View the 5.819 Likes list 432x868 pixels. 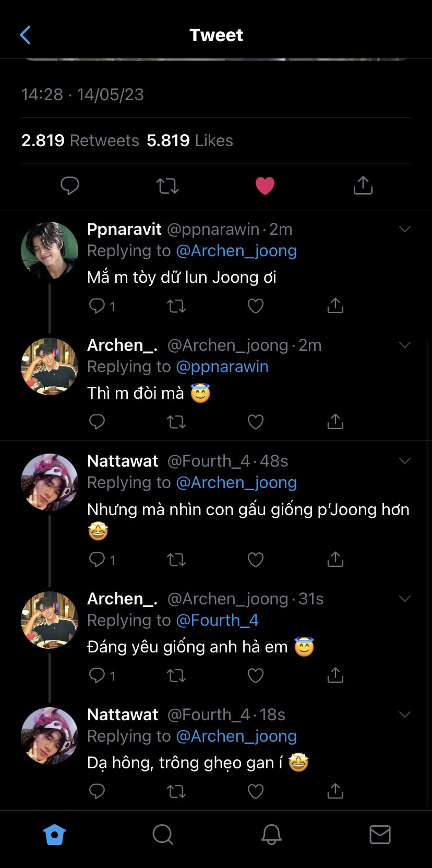tap(190, 140)
